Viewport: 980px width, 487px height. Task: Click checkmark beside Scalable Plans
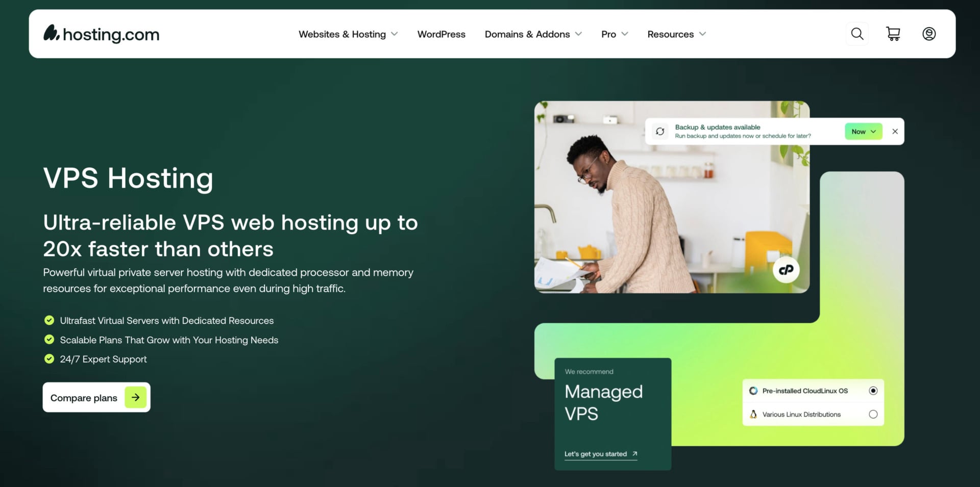tap(49, 340)
